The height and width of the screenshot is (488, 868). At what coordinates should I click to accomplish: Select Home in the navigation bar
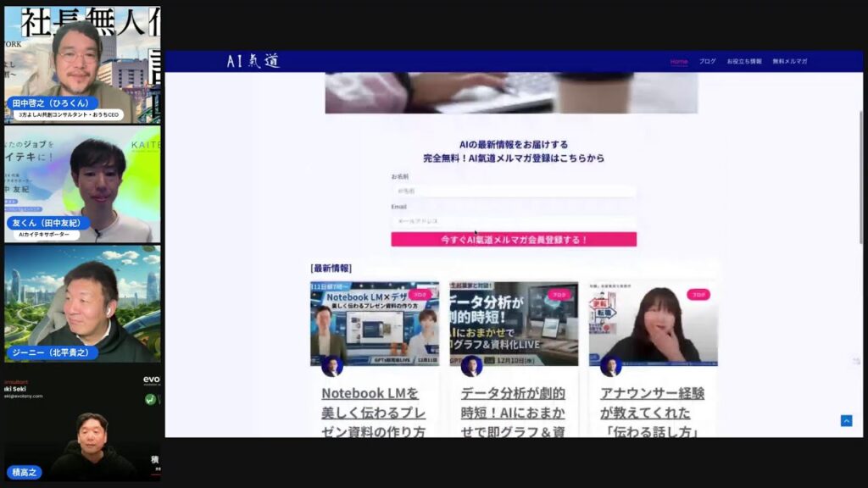point(681,61)
